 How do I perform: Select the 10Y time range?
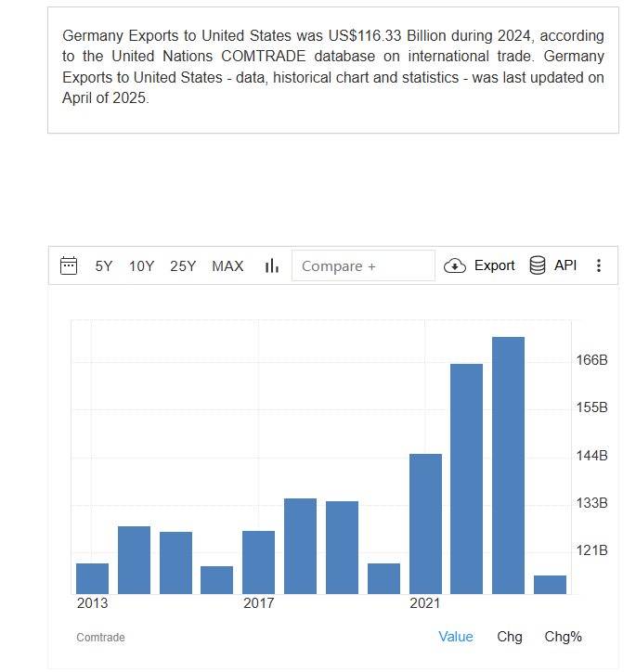141,266
